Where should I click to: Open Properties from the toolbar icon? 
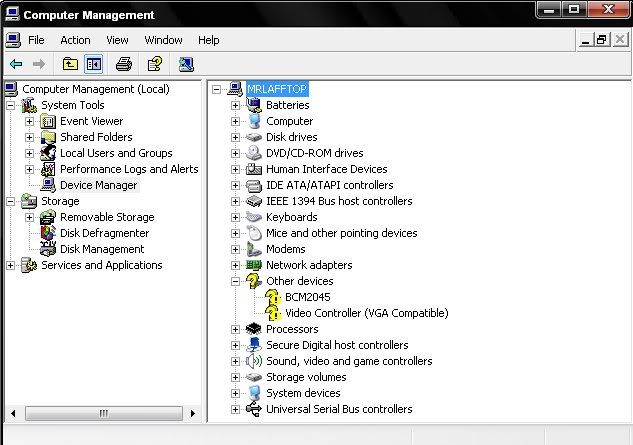pos(155,64)
